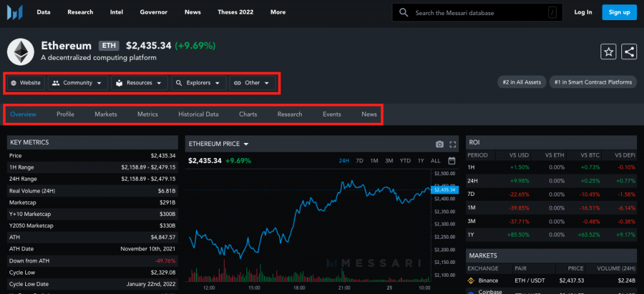
Task: Select the 7D chart timeframe
Action: coord(360,161)
